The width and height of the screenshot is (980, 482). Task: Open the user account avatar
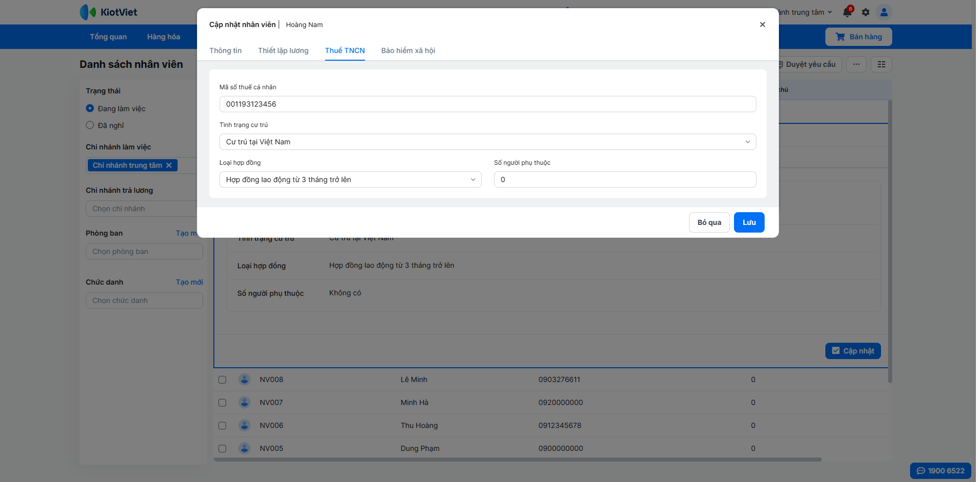[884, 12]
